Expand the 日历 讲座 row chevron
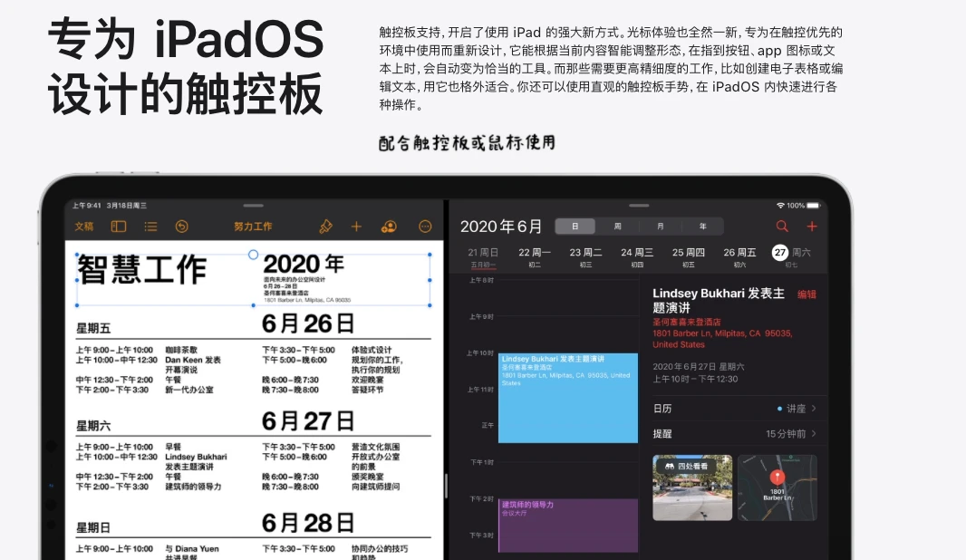Image resolution: width=966 pixels, height=560 pixels. (814, 409)
